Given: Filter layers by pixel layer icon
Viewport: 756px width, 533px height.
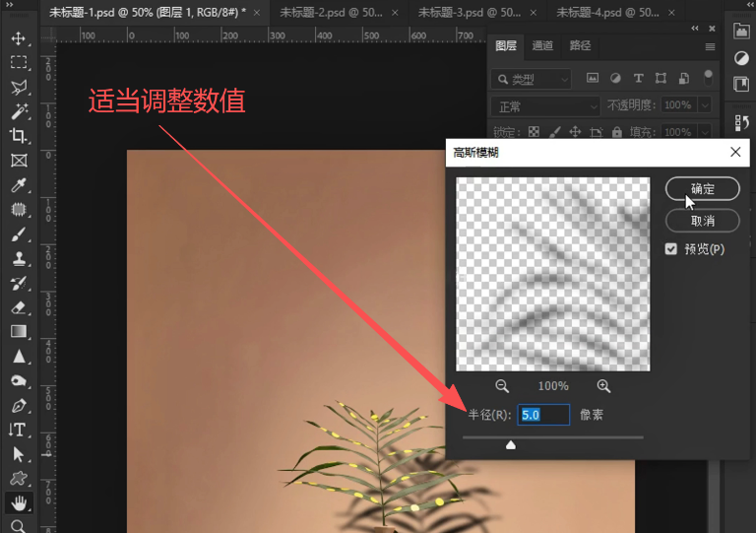Looking at the screenshot, I should (592, 78).
